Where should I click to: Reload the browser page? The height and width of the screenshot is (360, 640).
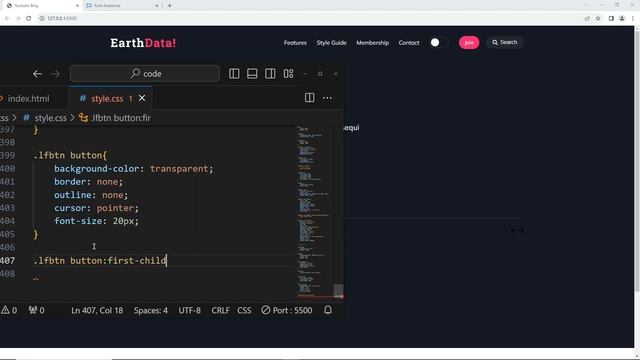29,18
